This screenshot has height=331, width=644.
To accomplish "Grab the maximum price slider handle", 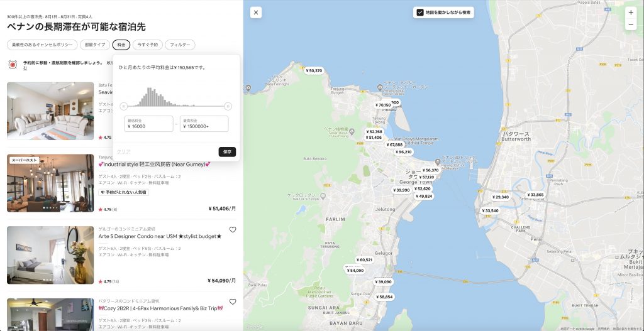I will coord(228,107).
